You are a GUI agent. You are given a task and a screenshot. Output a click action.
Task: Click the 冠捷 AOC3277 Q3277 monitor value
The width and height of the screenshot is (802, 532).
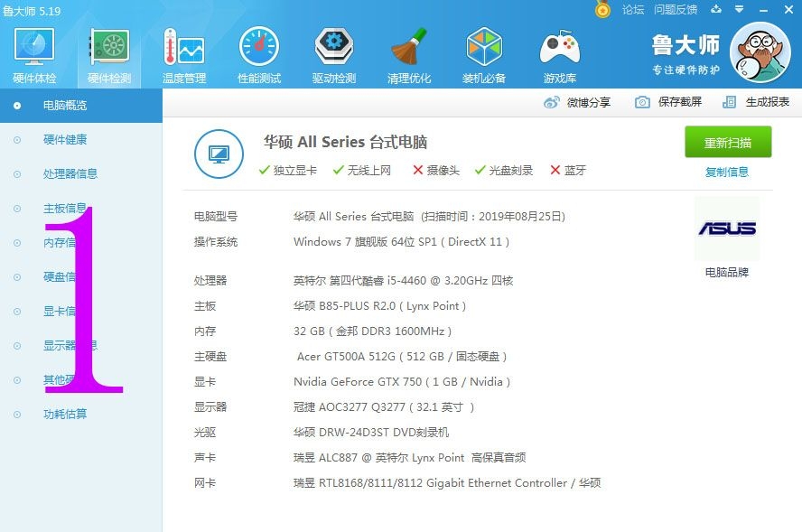coord(384,407)
